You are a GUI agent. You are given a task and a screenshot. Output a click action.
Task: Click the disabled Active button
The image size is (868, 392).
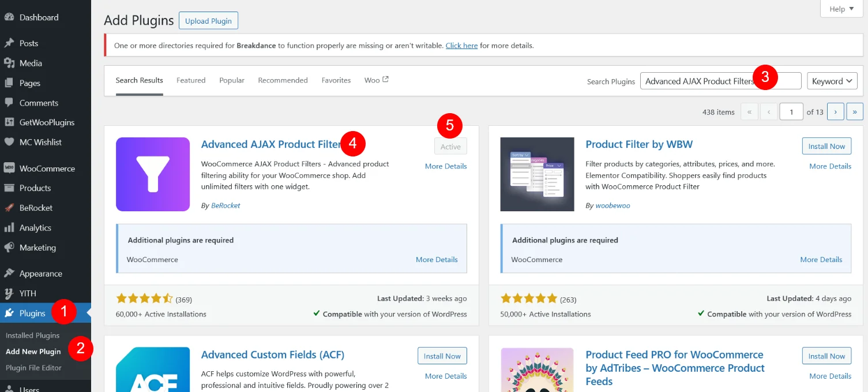tap(450, 147)
